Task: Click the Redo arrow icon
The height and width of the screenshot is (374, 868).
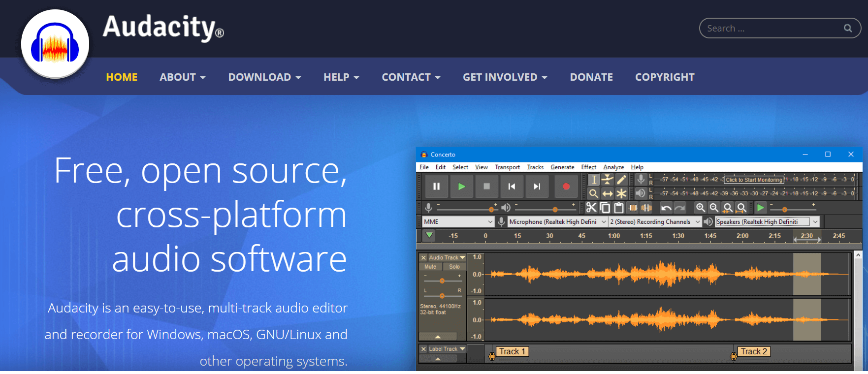Action: [x=680, y=208]
